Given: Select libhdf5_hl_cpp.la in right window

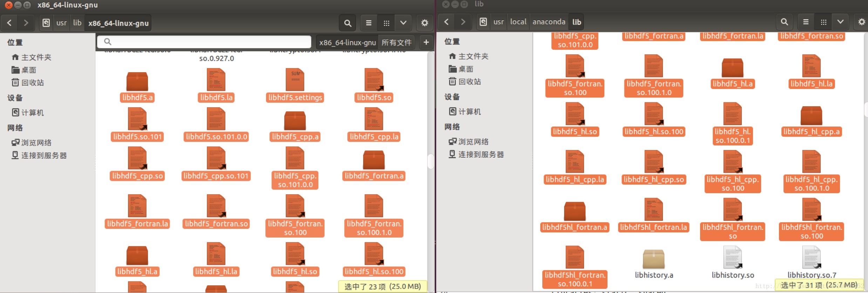Looking at the screenshot, I should click(x=575, y=168).
